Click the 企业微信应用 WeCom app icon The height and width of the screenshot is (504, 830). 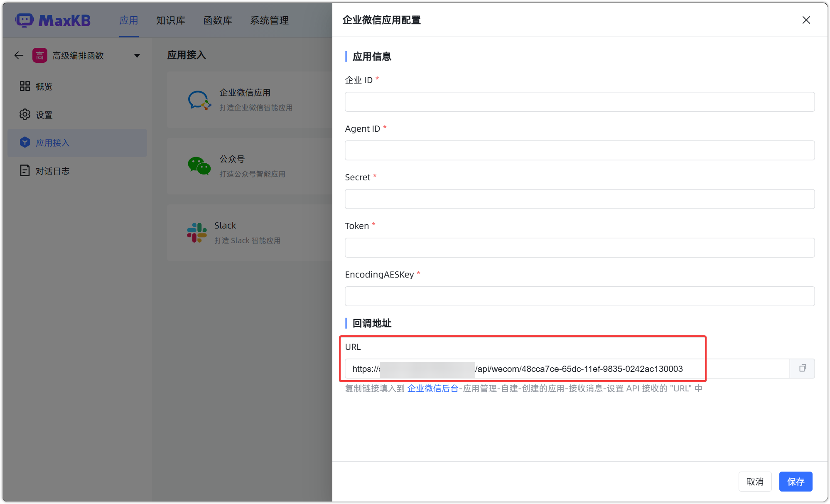[199, 100]
